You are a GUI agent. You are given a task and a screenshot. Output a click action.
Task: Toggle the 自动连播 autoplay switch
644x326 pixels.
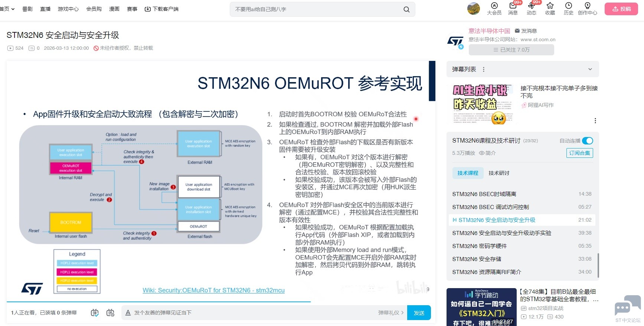(x=588, y=141)
